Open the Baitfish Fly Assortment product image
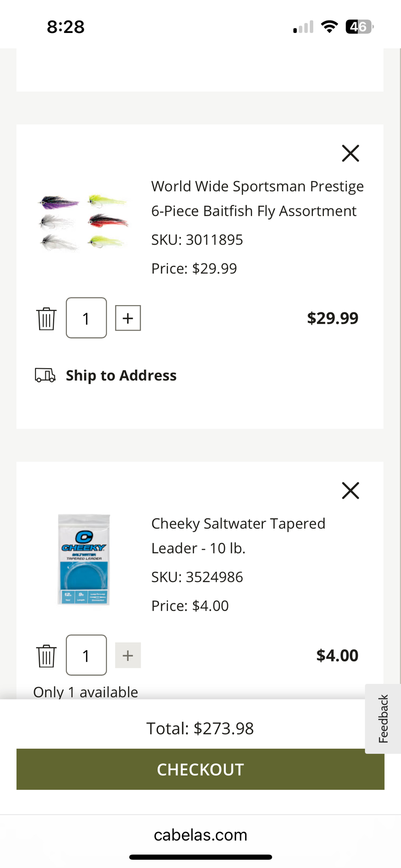Viewport: 401px width, 868px height. click(x=84, y=223)
